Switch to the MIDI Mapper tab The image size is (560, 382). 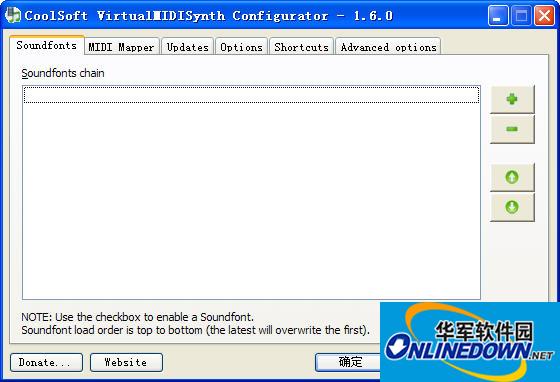[121, 47]
